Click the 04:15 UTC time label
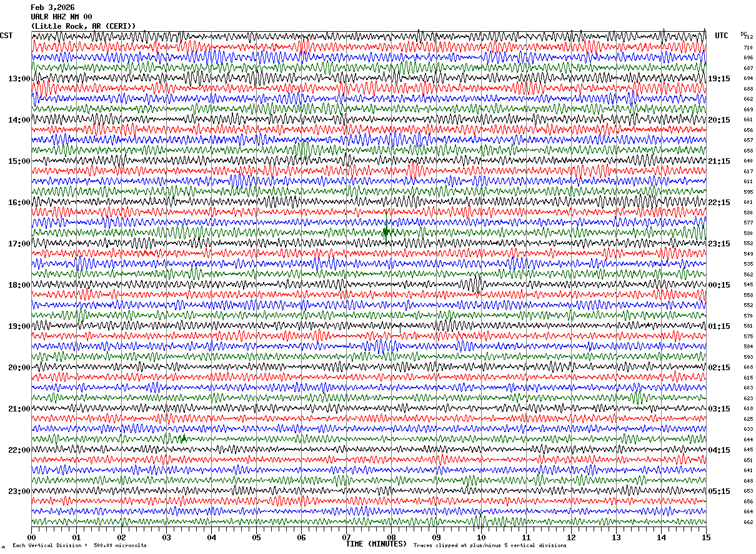 click(719, 450)
